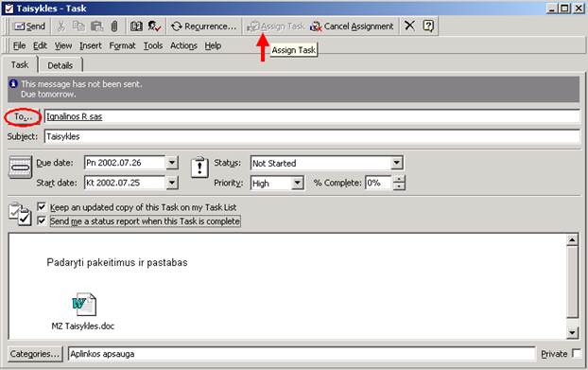The width and height of the screenshot is (588, 370).
Task: Expand the Priority dropdown
Action: click(298, 184)
